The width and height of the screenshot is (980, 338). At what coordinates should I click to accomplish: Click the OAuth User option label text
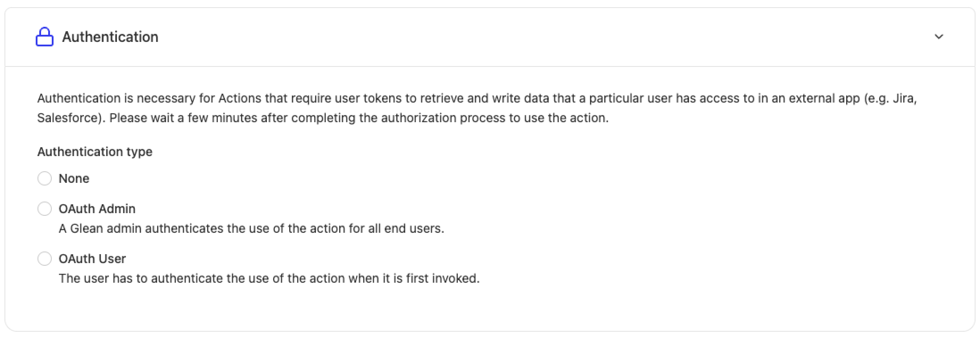pyautogui.click(x=92, y=258)
